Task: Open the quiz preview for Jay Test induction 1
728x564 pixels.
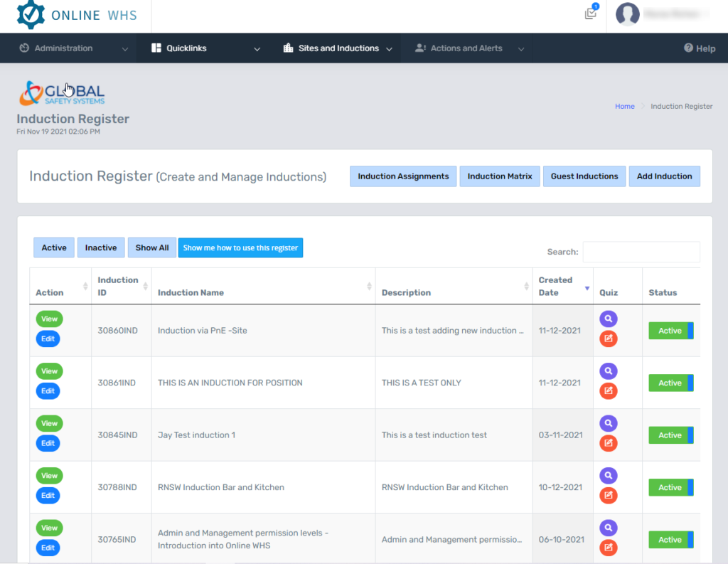Action: [x=608, y=422]
